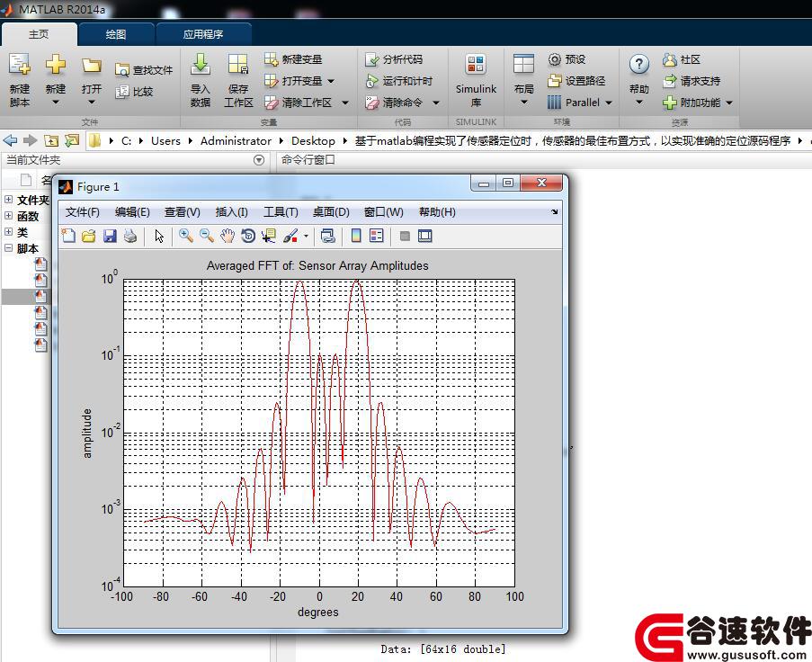Click Up One Level folder button
This screenshot has width=812, height=662.
pyautogui.click(x=50, y=140)
